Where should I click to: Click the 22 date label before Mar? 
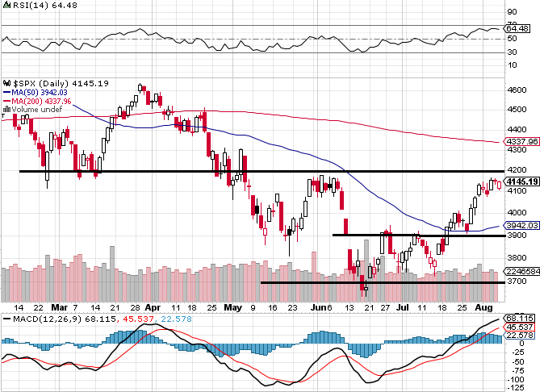(39, 308)
